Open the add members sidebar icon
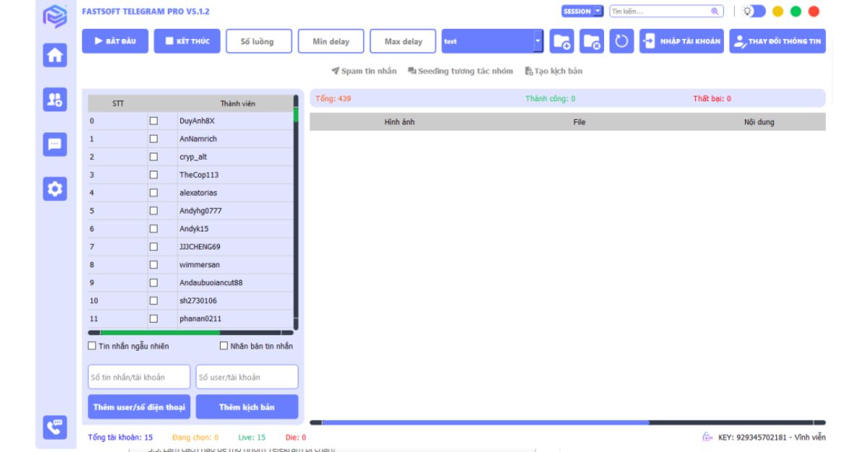 point(55,100)
